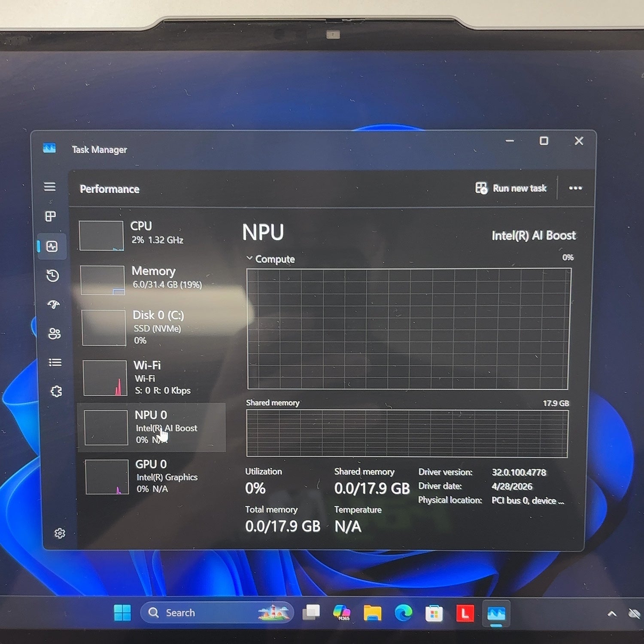The image size is (644, 644).
Task: Click the Task Manager taskbar icon
Action: [x=496, y=614]
